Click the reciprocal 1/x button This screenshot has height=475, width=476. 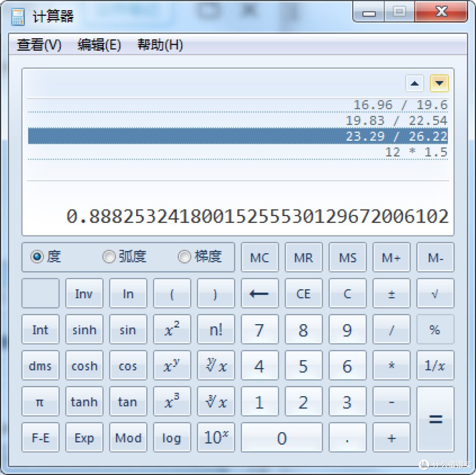(x=435, y=365)
